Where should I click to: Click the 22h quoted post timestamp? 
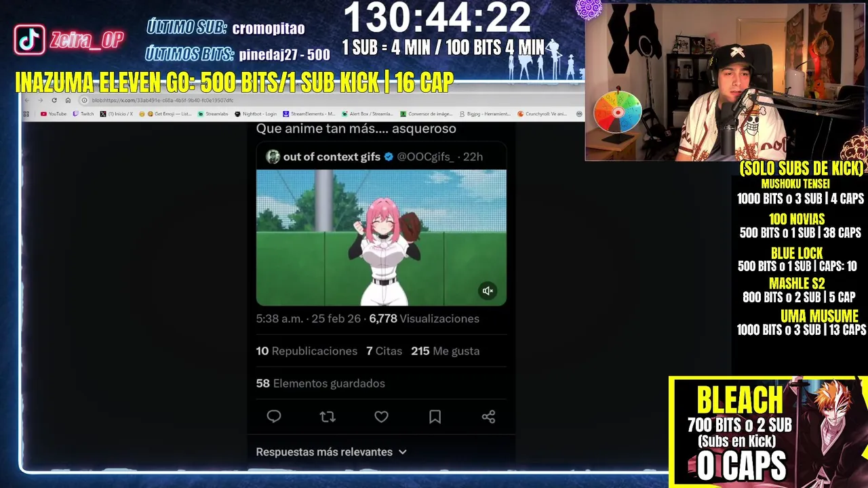[x=473, y=157]
